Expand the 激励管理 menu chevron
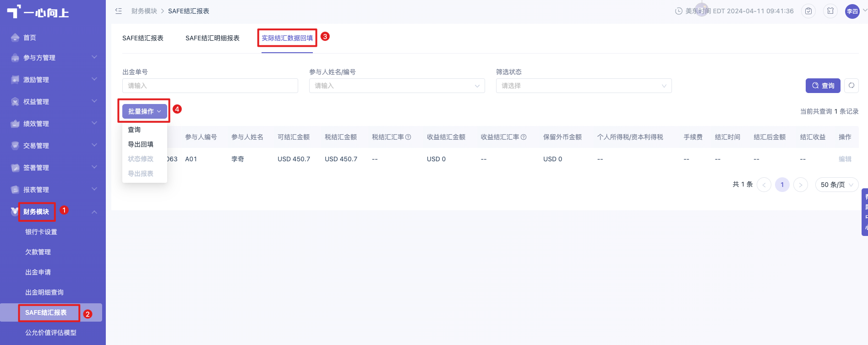This screenshot has height=345, width=868. point(94,79)
